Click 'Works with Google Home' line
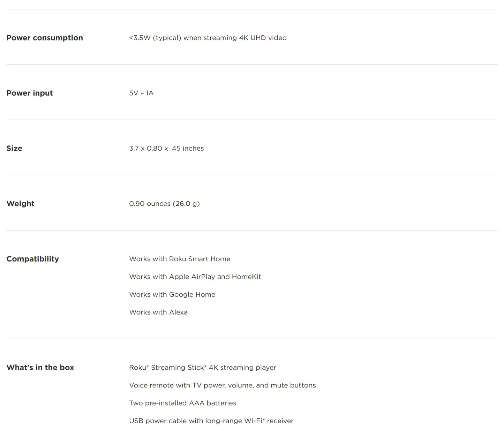Screen dimensions: 504x431 pyautogui.click(x=172, y=294)
